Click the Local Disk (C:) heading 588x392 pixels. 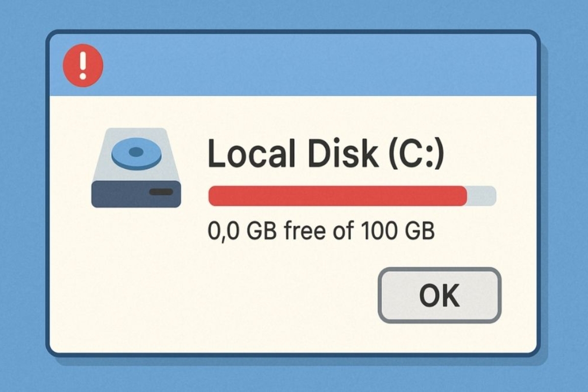[x=326, y=152]
